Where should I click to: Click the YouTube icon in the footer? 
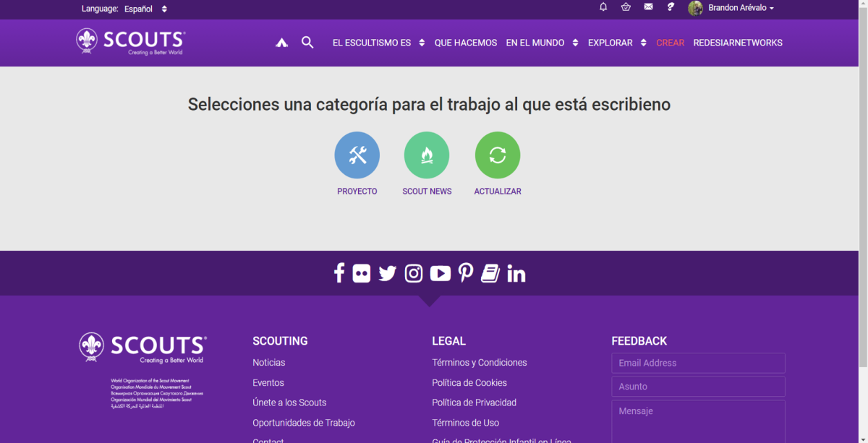440,272
